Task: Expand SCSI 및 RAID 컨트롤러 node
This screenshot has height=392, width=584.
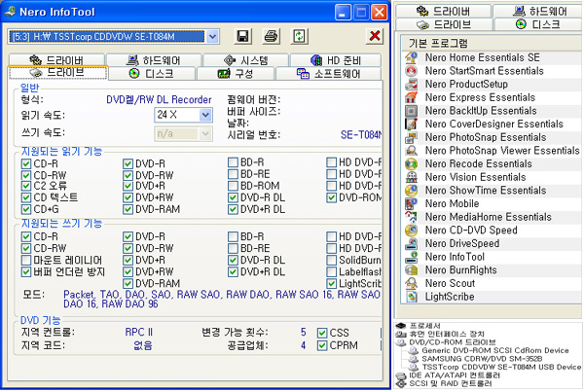Action: [x=451, y=383]
